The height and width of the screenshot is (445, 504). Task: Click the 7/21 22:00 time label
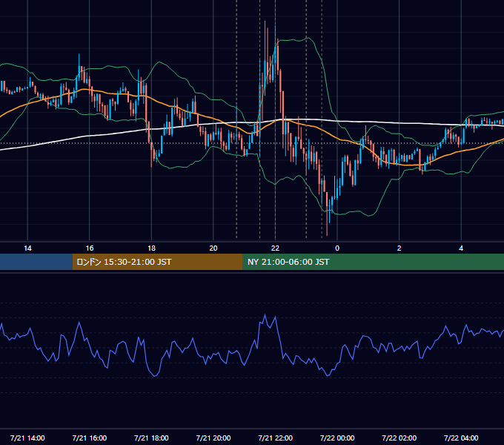[276, 438]
